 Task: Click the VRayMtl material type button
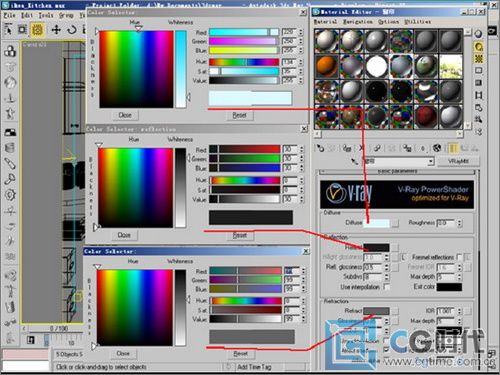coord(458,161)
